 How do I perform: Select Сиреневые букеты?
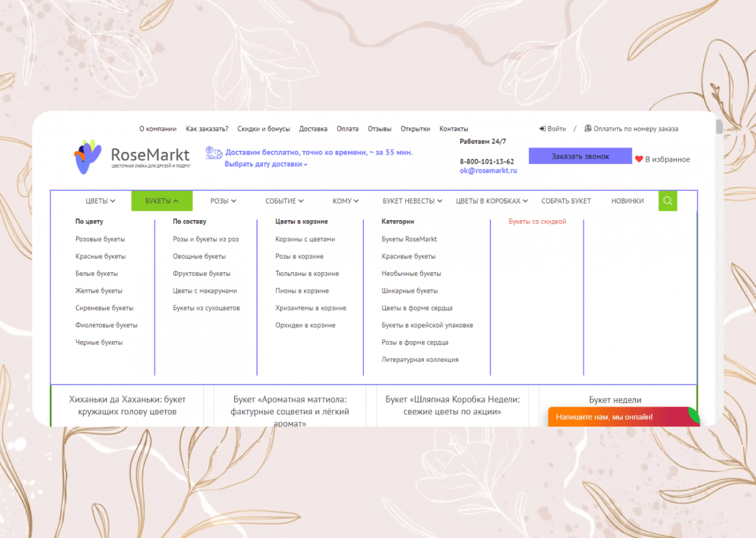coord(104,308)
